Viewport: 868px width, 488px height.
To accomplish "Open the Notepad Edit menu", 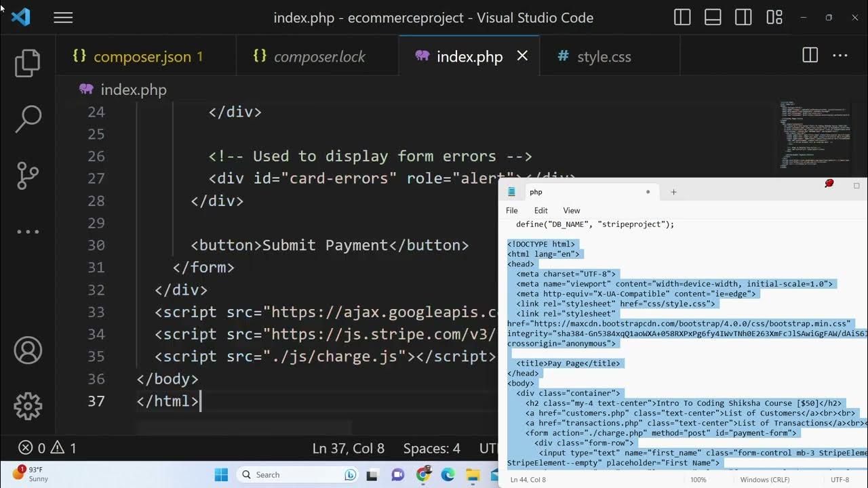I will (540, 211).
